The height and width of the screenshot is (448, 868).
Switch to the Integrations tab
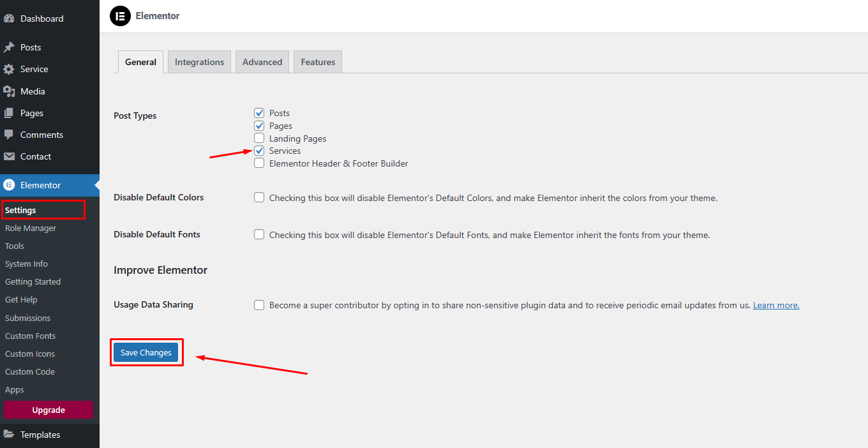point(199,62)
